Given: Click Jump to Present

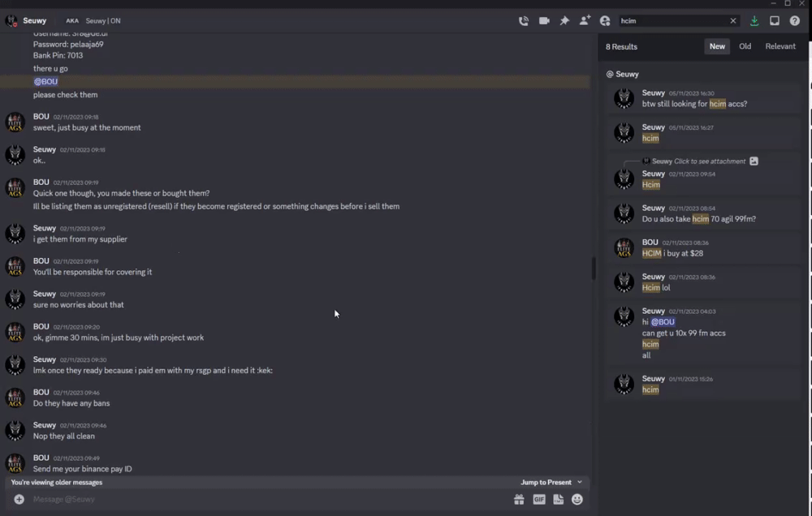Looking at the screenshot, I should [x=546, y=483].
